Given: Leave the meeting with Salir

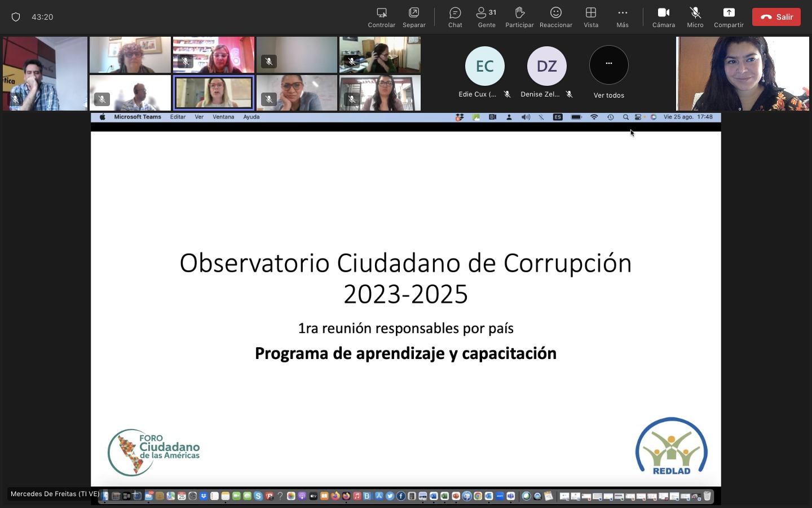Looking at the screenshot, I should pyautogui.click(x=776, y=17).
